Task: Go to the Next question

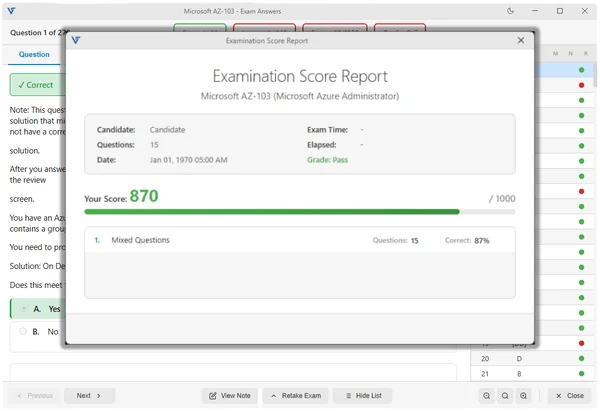Action: [x=89, y=396]
